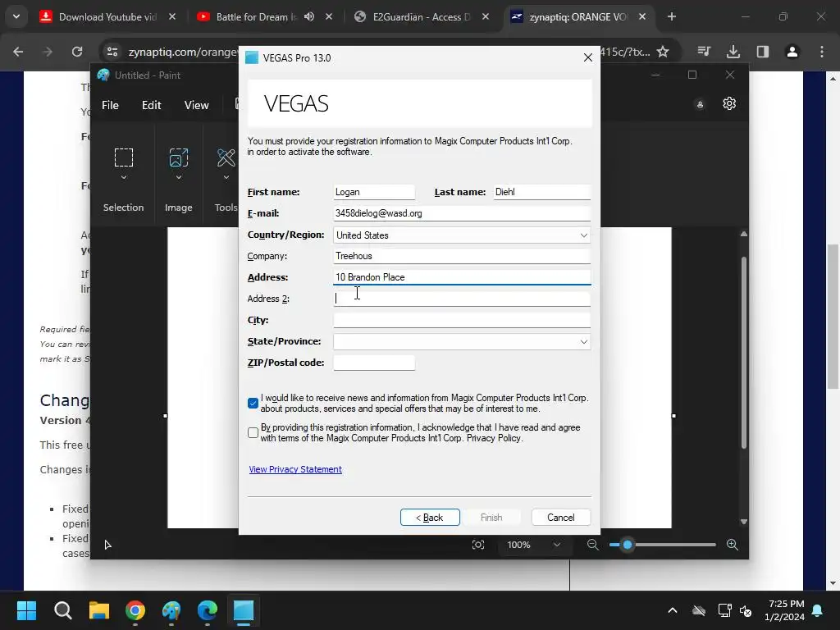Image resolution: width=840 pixels, height=630 pixels.
Task: Open Paint settings gear
Action: click(x=729, y=103)
